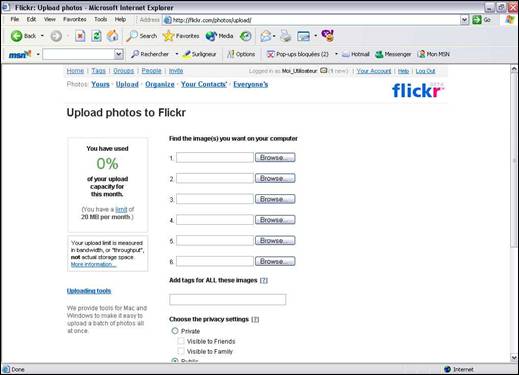Open MSN toolbar Options
Screen dimensions: 519x375
coord(241,54)
